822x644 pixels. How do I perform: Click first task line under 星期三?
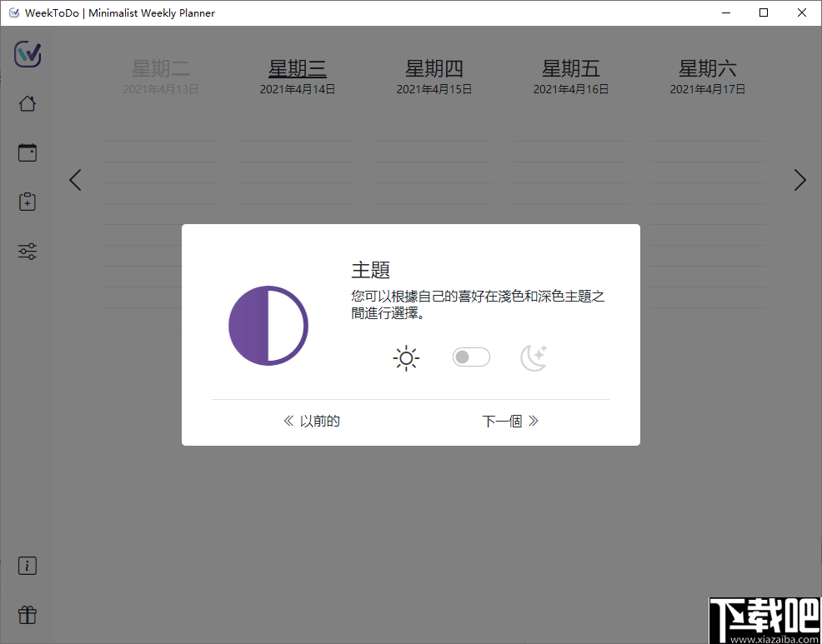click(298, 131)
